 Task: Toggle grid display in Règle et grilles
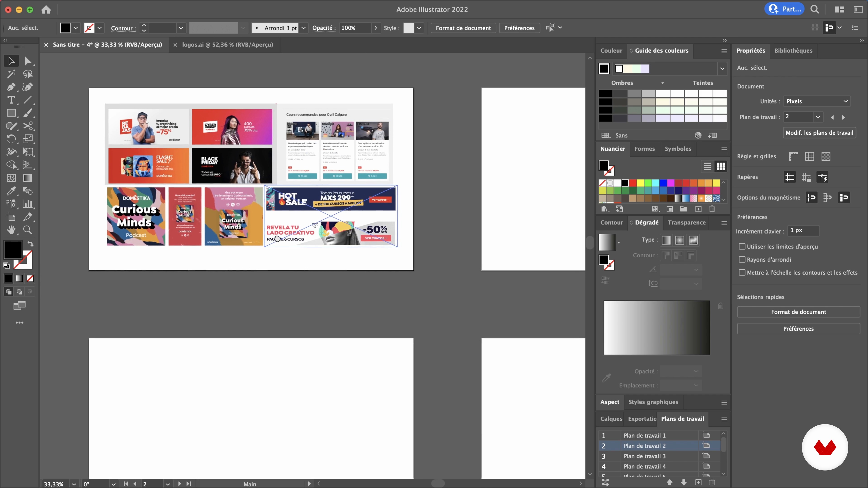810,156
